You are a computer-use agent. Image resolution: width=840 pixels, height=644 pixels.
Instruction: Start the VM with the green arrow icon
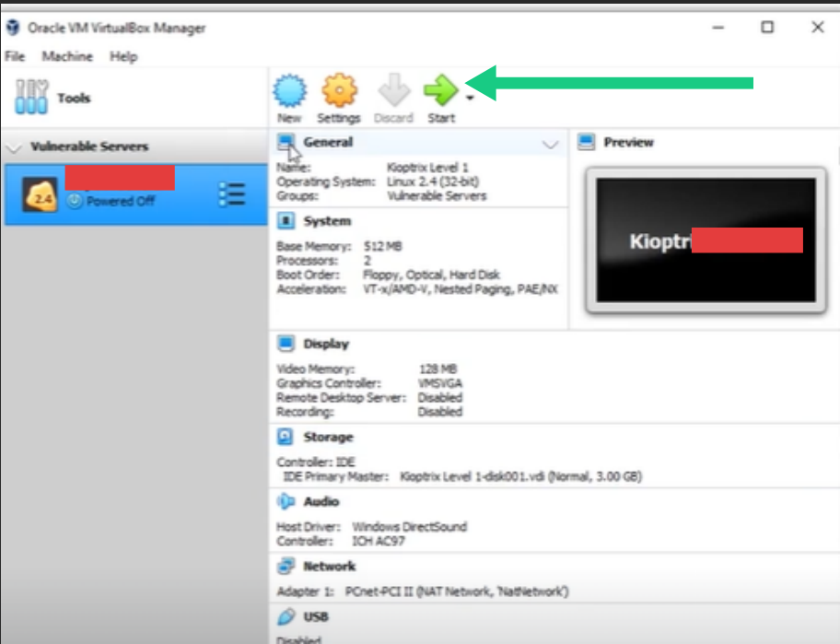[441, 90]
